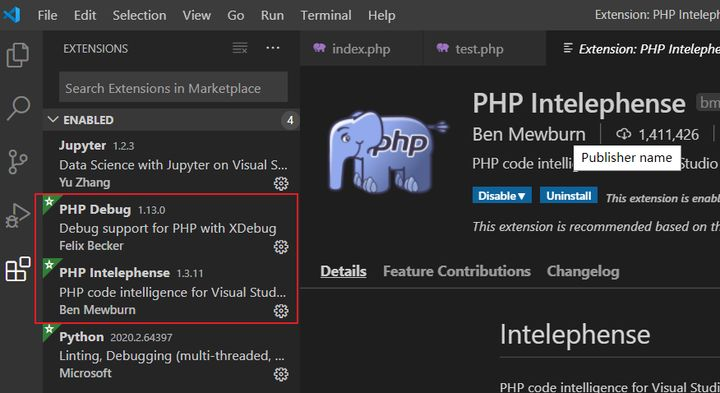The height and width of the screenshot is (393, 720).
Task: Open the manage gear for Jupyter extension
Action: coord(281,184)
